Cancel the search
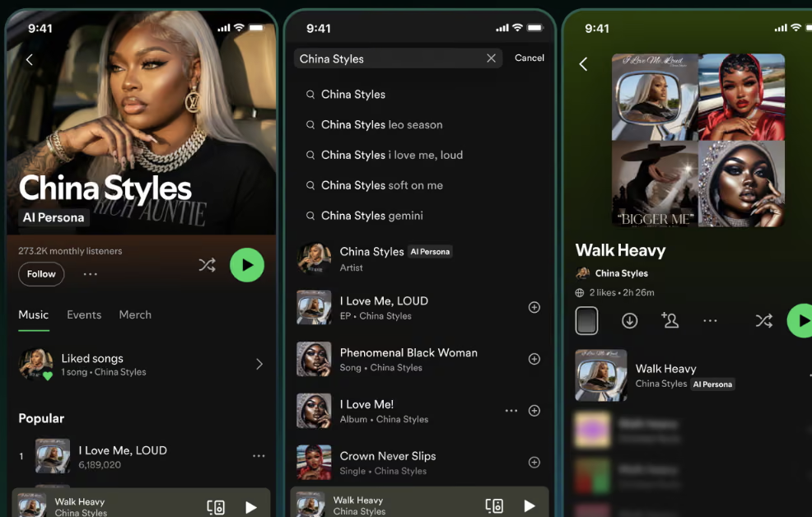This screenshot has height=517, width=812. 530,58
